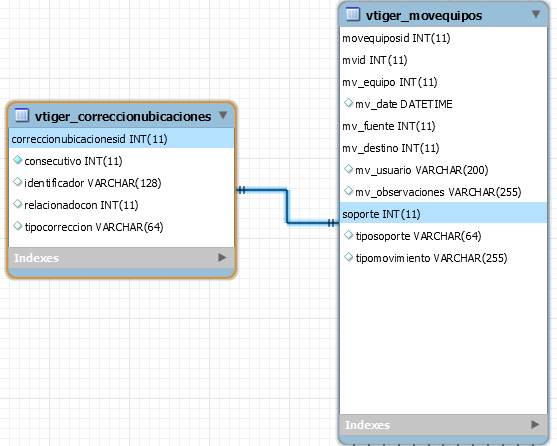Collapse the vtiger_correccionubicaciones table with header arrow

pos(223,115)
